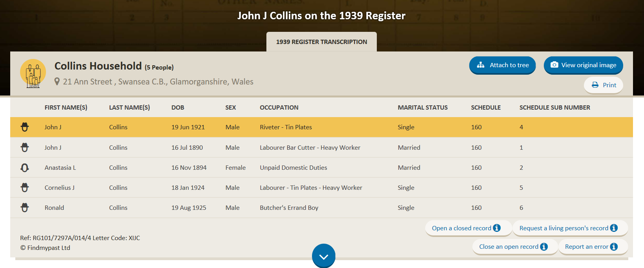Click the Collins Household heading
Viewport: 644px width, 268px height.
click(98, 66)
